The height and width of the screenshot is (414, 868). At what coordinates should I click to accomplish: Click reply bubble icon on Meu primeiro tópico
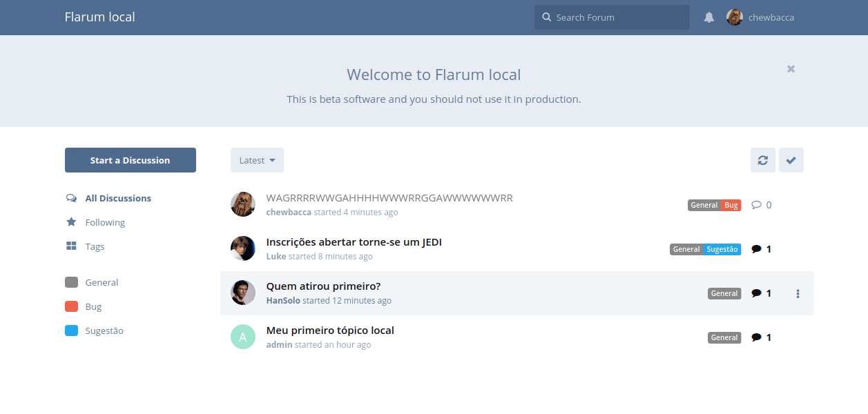coord(756,337)
